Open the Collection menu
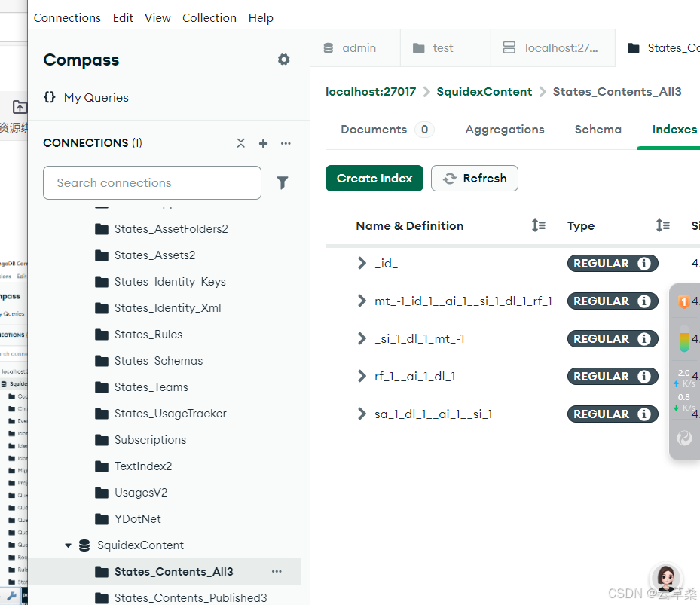The height and width of the screenshot is (605, 700). point(209,18)
